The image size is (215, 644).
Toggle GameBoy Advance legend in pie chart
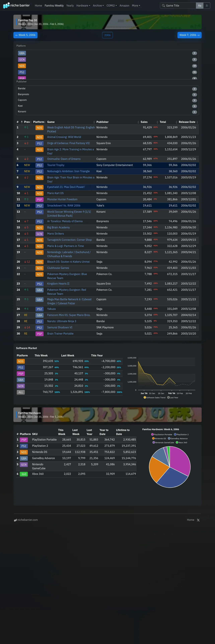pos(178,439)
